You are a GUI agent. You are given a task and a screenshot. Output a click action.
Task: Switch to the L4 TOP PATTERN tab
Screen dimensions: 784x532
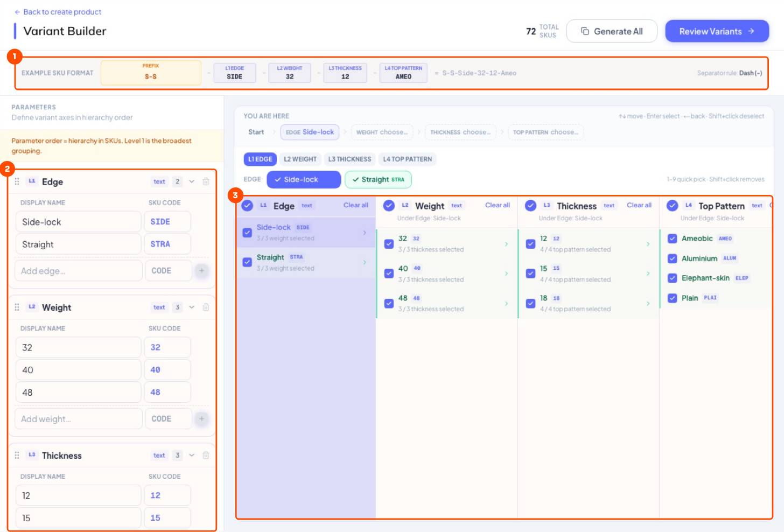(407, 159)
